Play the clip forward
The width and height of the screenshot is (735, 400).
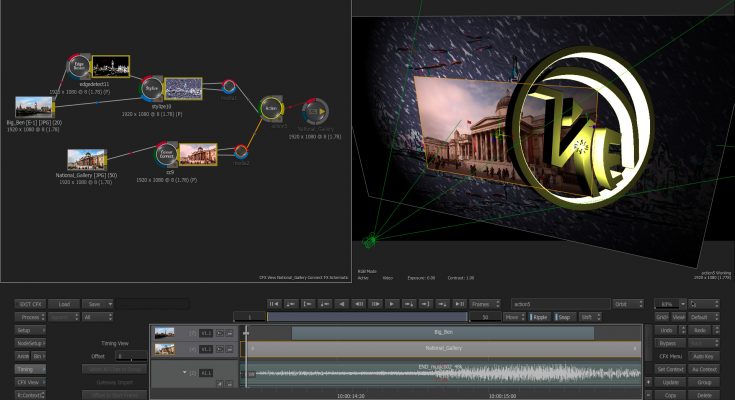tap(392, 304)
